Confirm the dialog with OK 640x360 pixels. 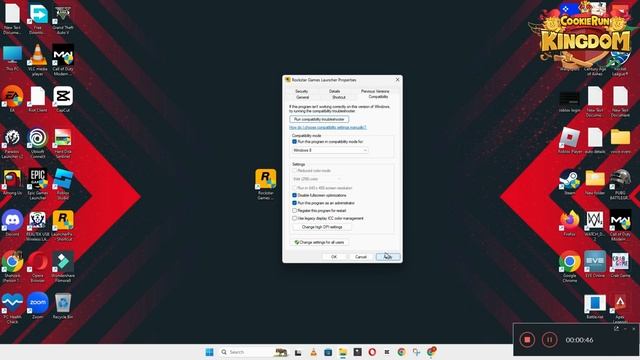click(x=334, y=257)
